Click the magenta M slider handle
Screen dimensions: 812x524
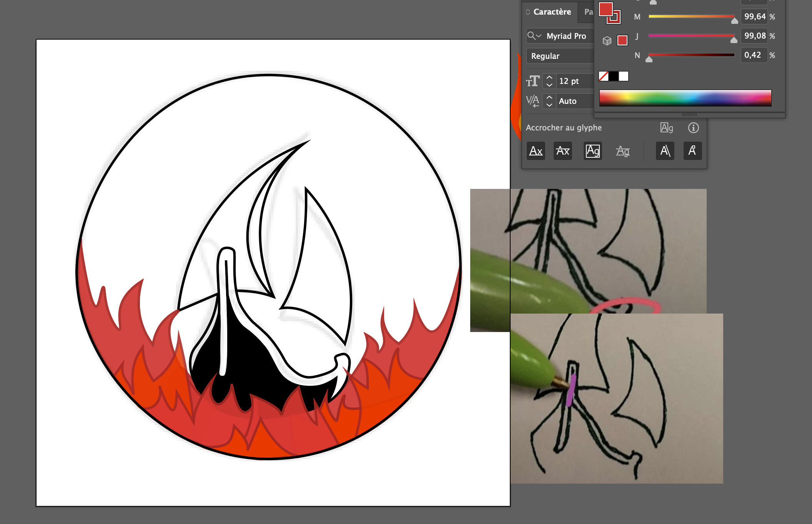coord(734,21)
